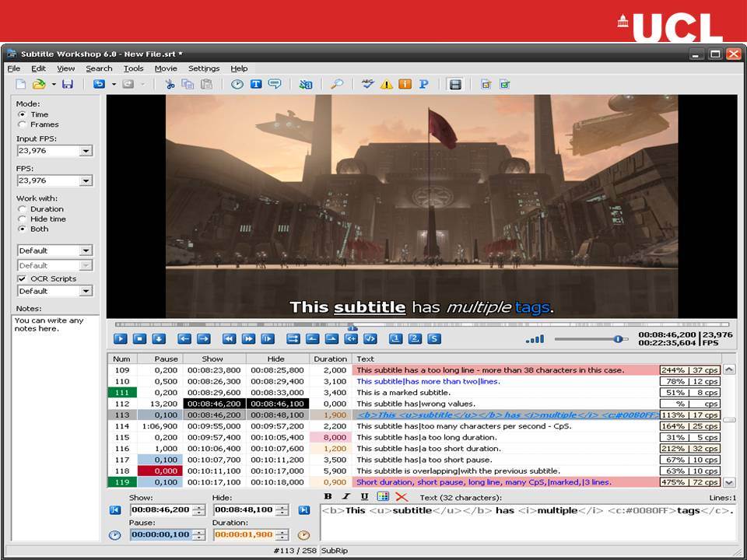Click in the Notes text area
Image resolution: width=747 pixels, height=560 pixels.
point(55,427)
